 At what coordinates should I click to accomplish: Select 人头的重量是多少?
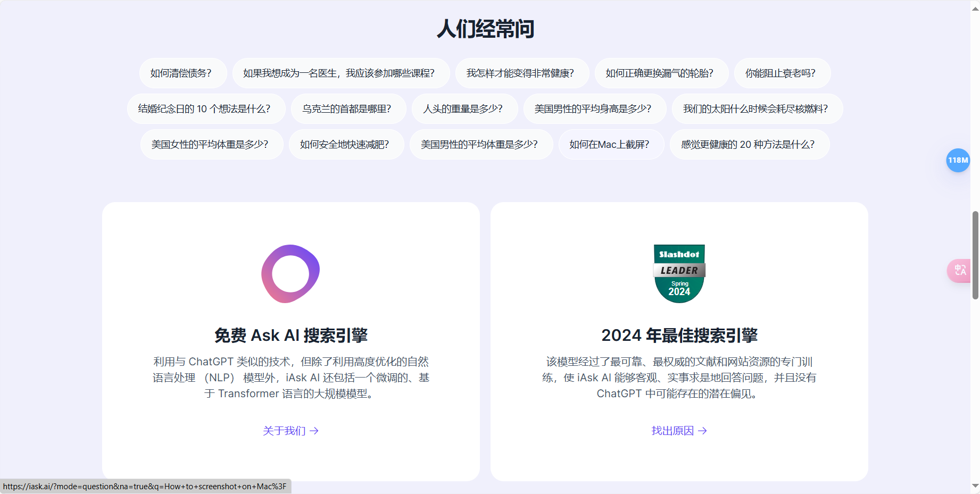pyautogui.click(x=464, y=108)
